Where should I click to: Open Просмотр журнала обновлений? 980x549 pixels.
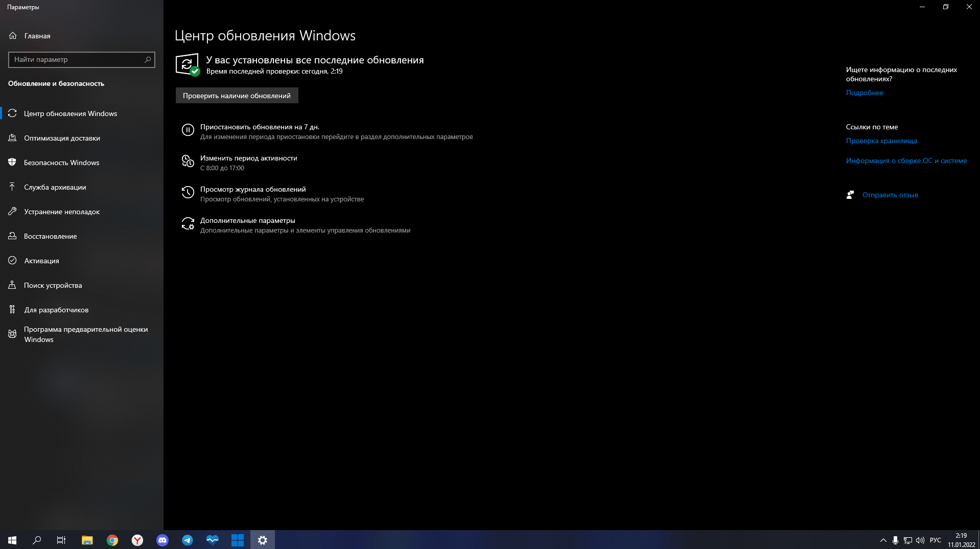click(253, 189)
